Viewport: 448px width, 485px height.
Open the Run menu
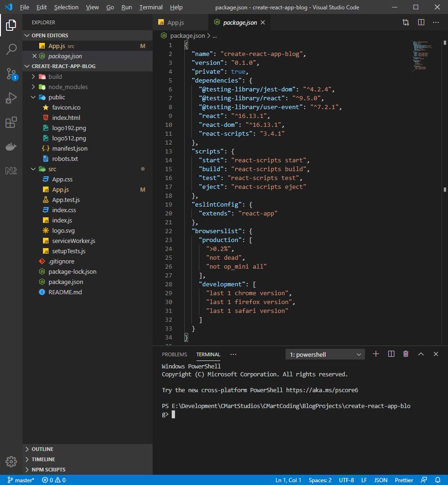click(x=126, y=7)
